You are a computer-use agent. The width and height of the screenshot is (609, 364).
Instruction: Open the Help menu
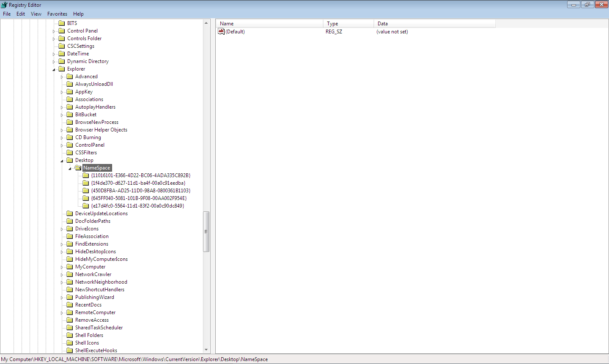[x=78, y=14]
